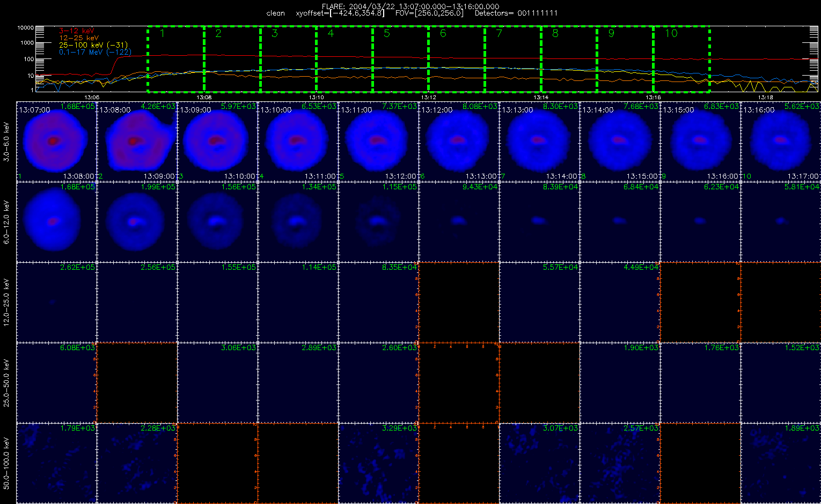Viewport: 821px width, 504px height.
Task: Select the 3.0-6.0 keV image starting 13:12:00
Action: 459,141
